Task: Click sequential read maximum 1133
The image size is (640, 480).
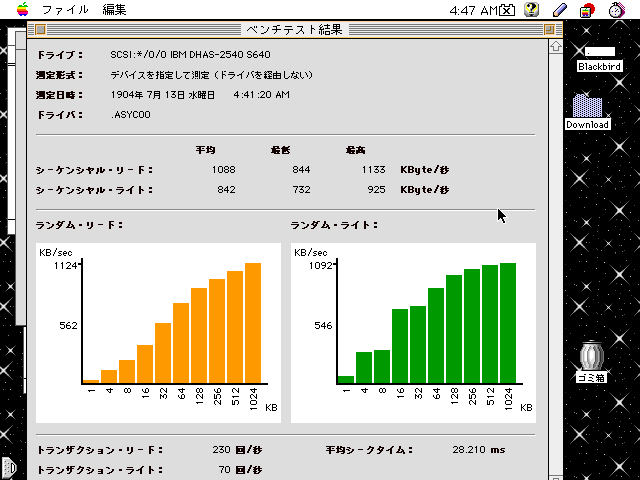Action: tap(373, 169)
